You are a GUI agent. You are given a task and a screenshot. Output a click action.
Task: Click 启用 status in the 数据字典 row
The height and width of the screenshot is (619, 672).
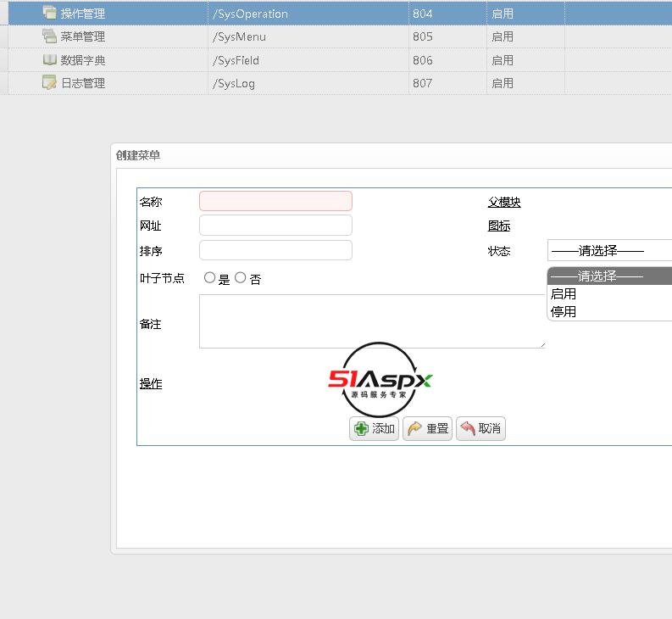tap(503, 60)
